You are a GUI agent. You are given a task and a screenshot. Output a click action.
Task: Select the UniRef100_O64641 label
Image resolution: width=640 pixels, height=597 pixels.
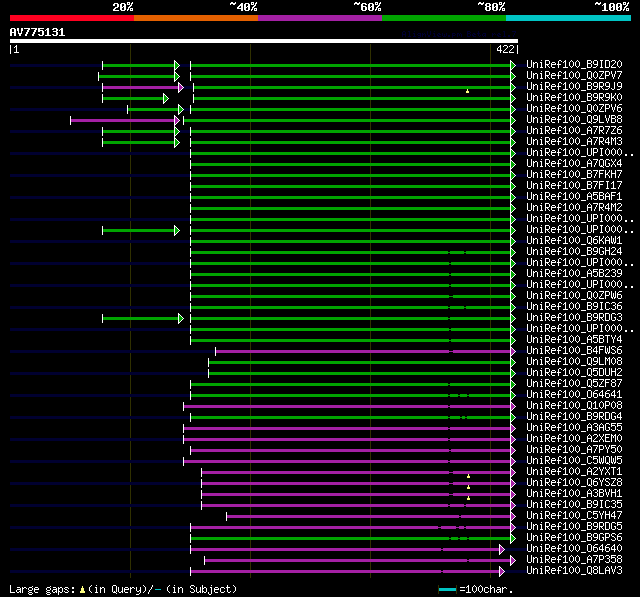click(x=574, y=395)
